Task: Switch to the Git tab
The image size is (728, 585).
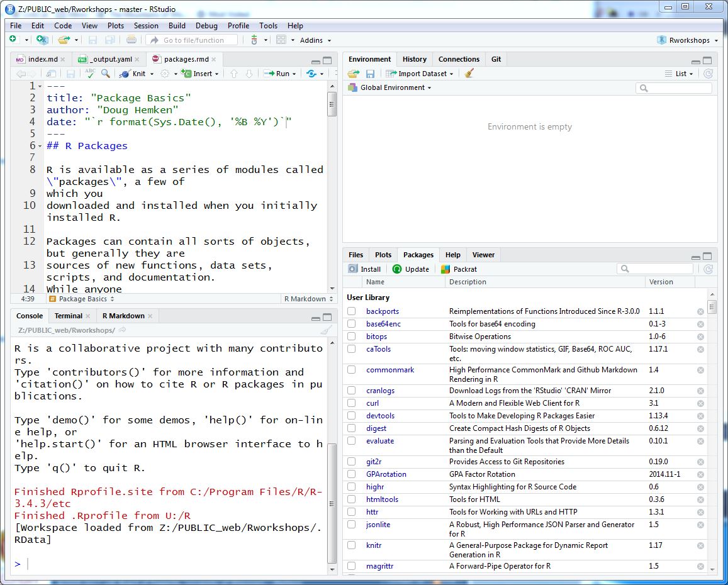Action: coord(496,58)
